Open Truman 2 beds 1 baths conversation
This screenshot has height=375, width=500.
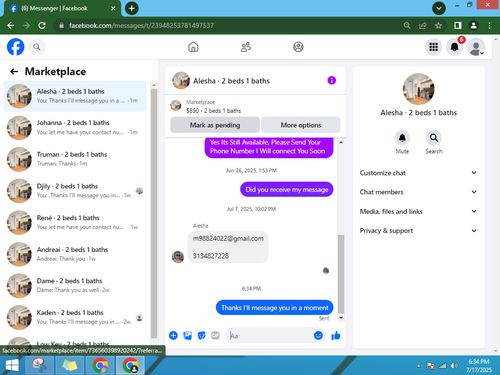(75, 159)
